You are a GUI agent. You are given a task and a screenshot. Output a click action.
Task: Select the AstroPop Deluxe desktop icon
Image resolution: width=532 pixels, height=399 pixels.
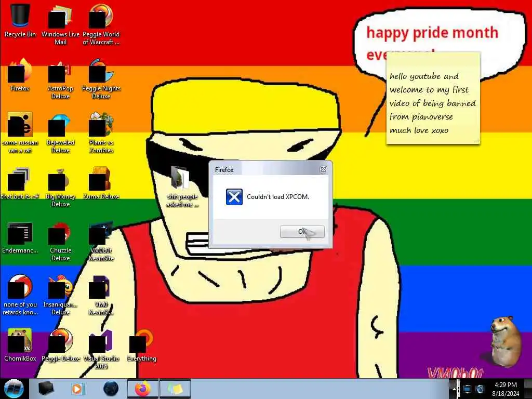pyautogui.click(x=60, y=79)
